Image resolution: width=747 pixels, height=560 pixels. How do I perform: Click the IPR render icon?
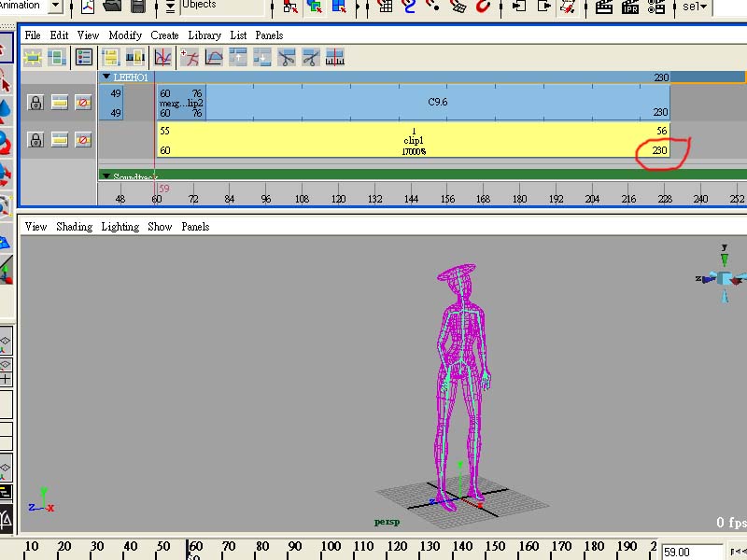(630, 7)
